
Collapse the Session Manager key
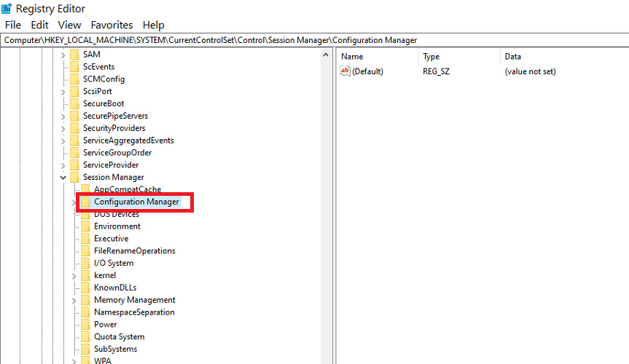63,177
